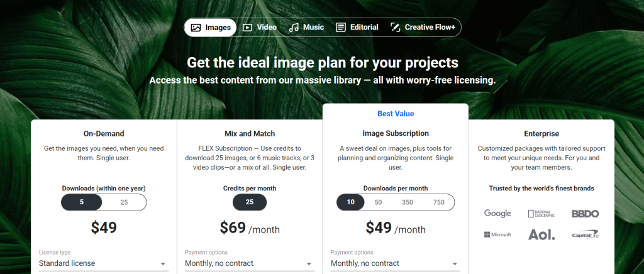Click the Video play icon
The image size is (644, 274).
(x=248, y=28)
